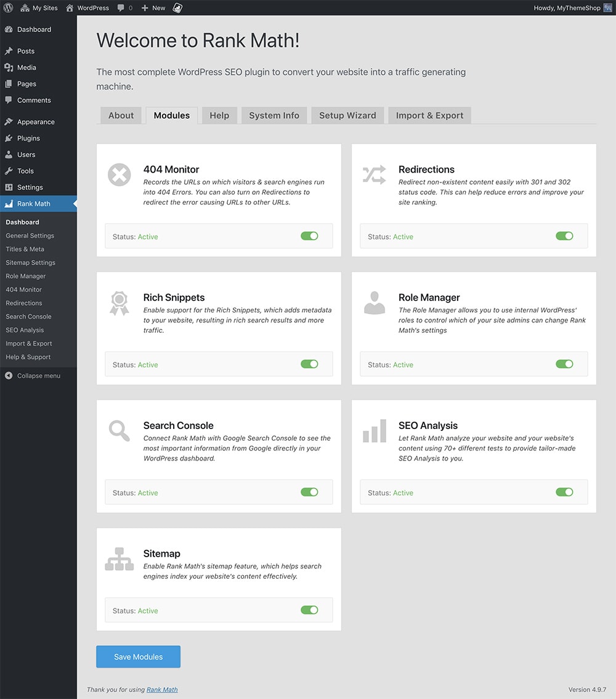616x699 pixels.
Task: Open 404 Monitor in sidebar submenu
Action: pos(23,289)
